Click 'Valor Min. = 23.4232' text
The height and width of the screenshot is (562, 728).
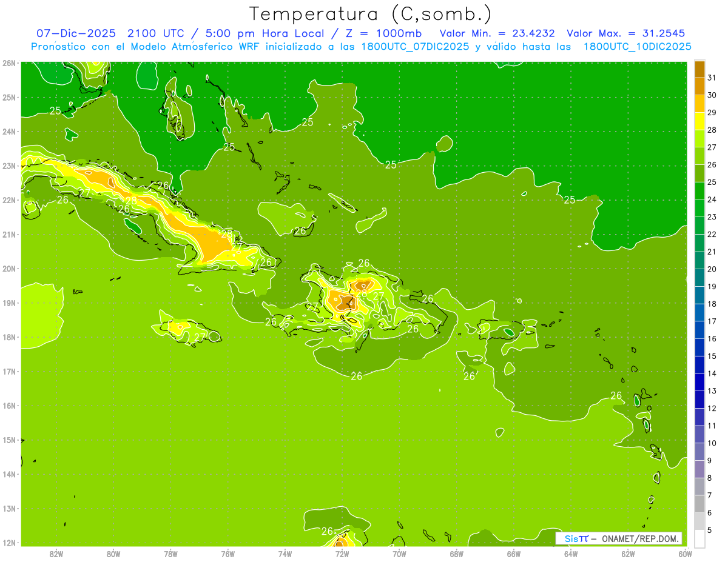(x=497, y=33)
